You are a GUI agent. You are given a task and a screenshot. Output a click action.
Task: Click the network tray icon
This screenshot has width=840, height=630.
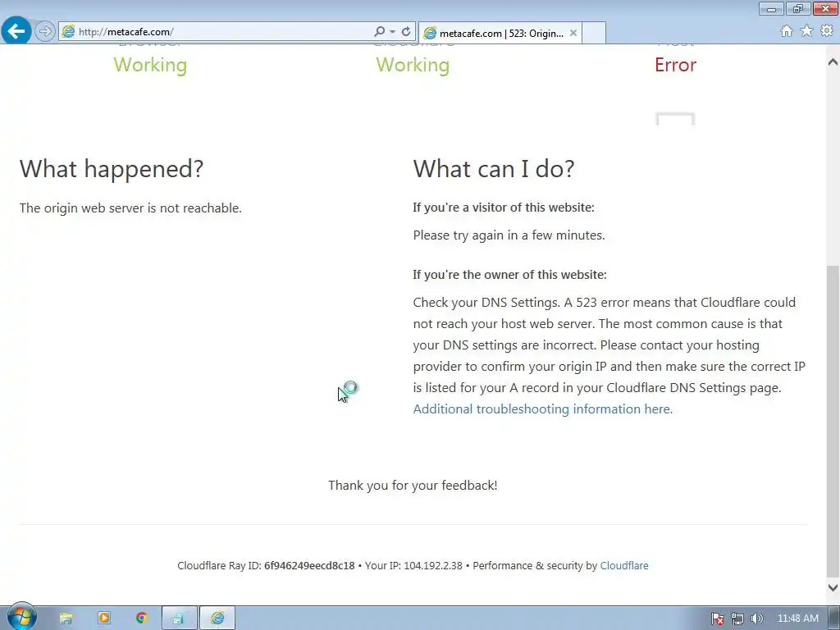coord(737,619)
